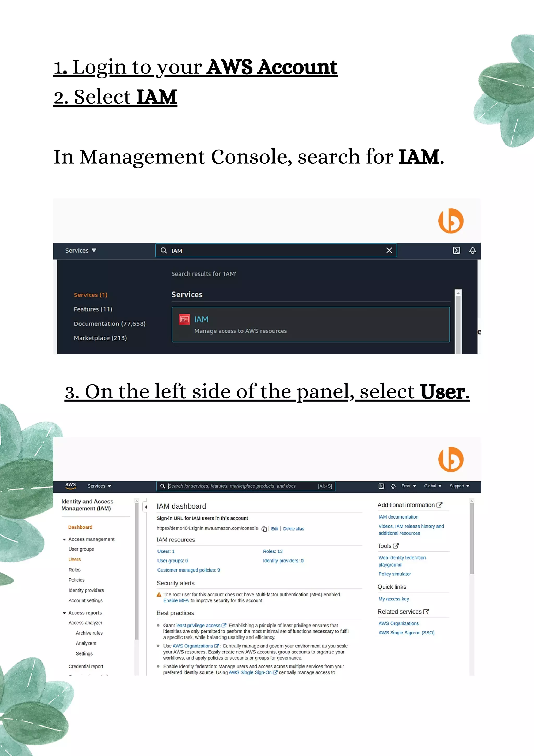Screen dimensions: 534x756
Task: Click Delete alias link
Action: pos(294,529)
